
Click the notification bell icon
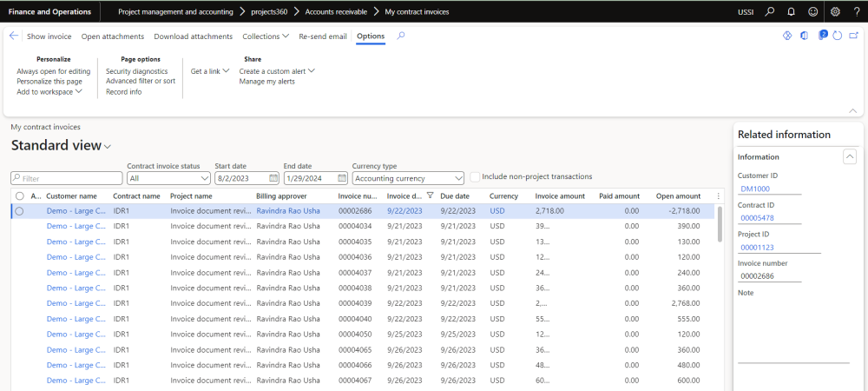coord(791,12)
